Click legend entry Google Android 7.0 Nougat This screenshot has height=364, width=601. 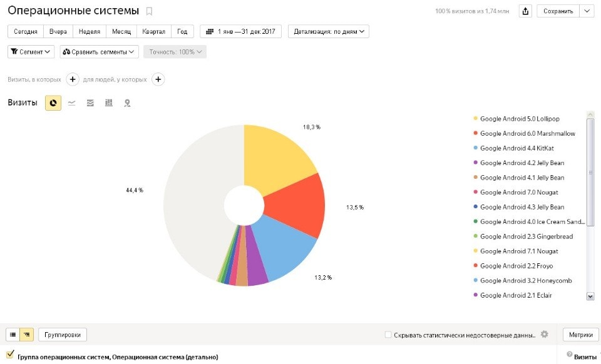click(519, 192)
